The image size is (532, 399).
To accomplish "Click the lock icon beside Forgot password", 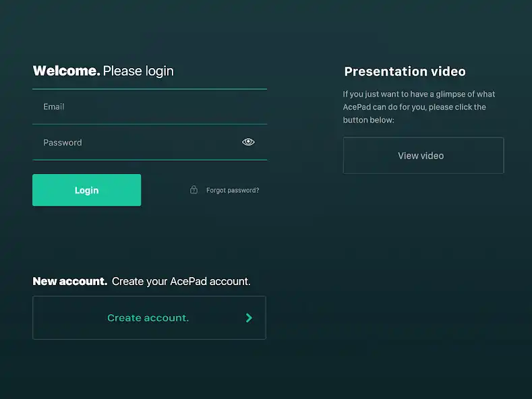I will [x=194, y=189].
